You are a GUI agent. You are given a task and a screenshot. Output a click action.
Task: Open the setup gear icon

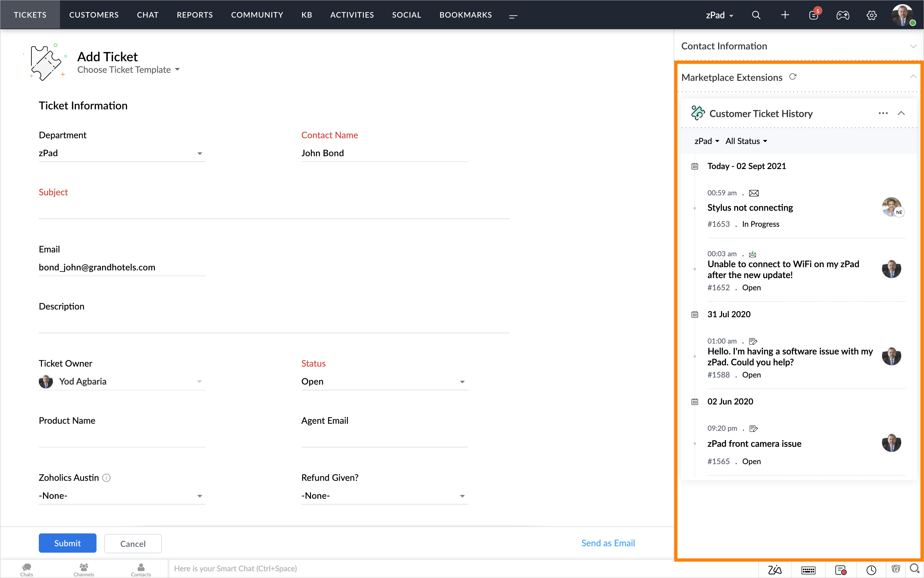(x=872, y=15)
